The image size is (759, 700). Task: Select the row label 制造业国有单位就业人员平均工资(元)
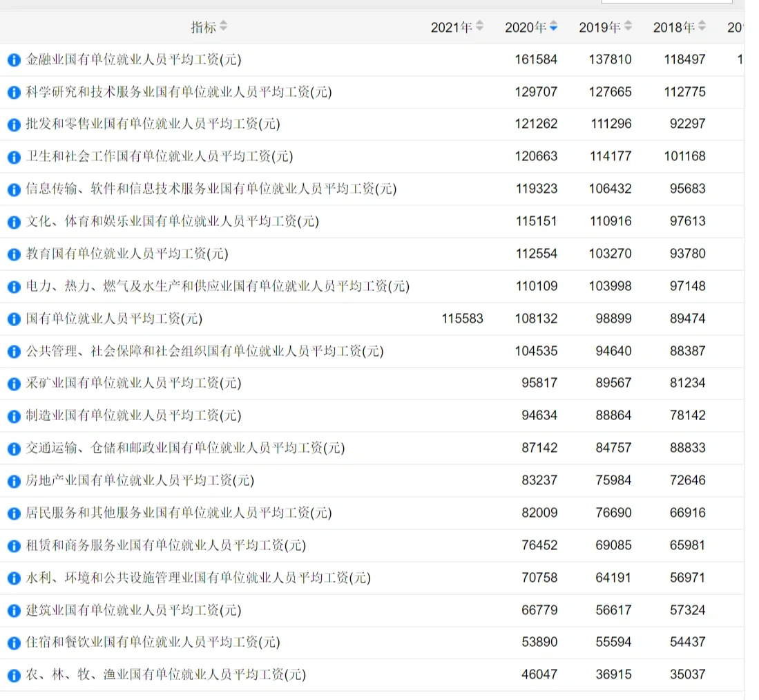133,415
